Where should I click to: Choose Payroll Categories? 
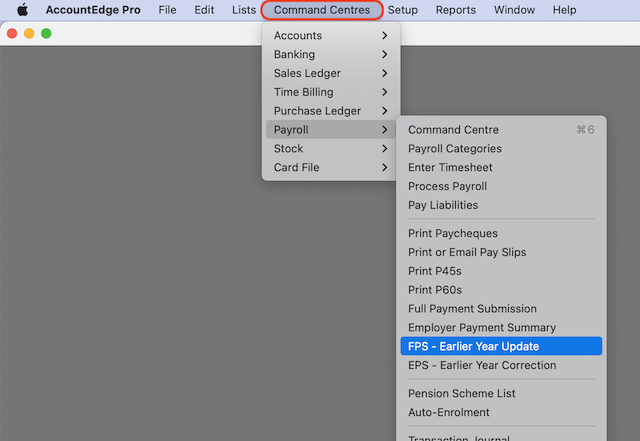(501, 148)
